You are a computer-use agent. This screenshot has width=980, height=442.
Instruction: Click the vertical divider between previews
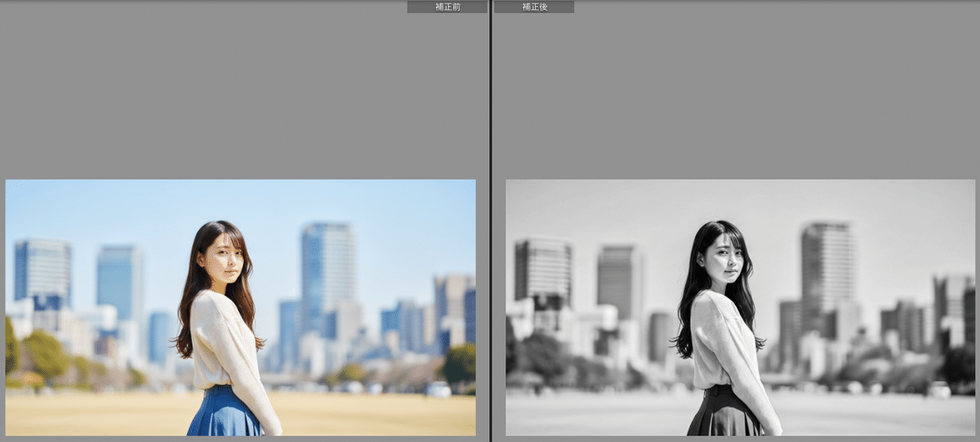[x=490, y=221]
